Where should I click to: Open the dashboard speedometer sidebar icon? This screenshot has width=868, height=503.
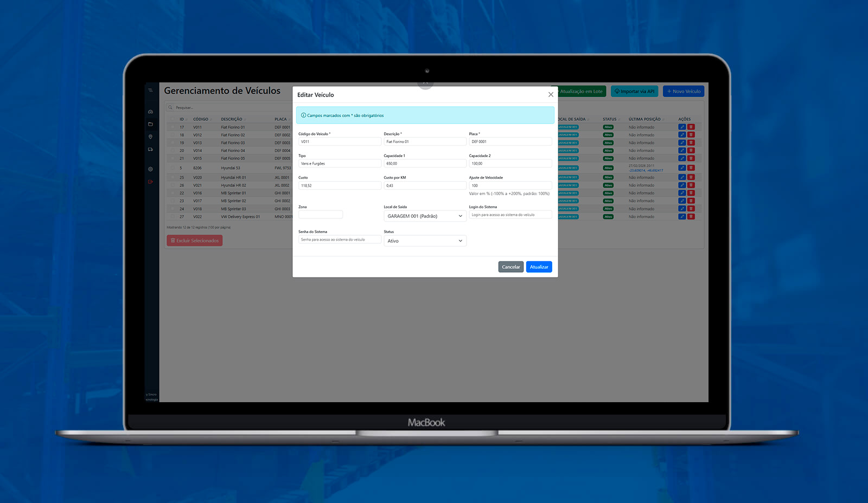pyautogui.click(x=150, y=112)
